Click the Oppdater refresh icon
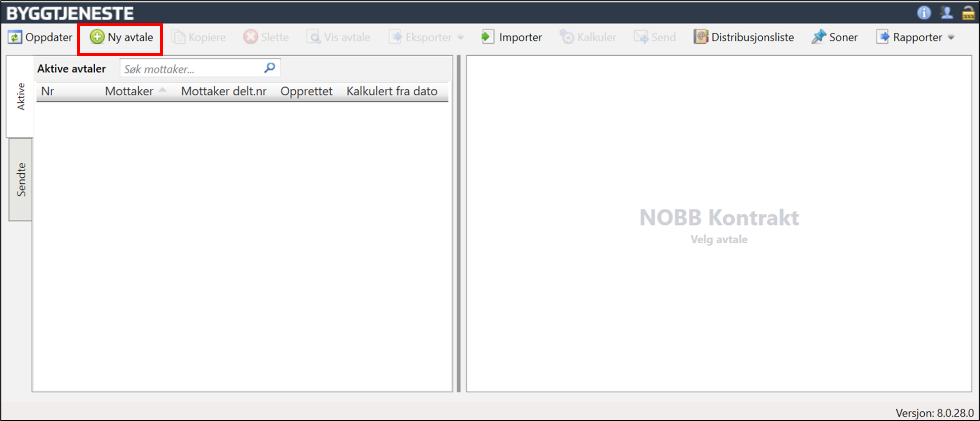 (x=15, y=37)
